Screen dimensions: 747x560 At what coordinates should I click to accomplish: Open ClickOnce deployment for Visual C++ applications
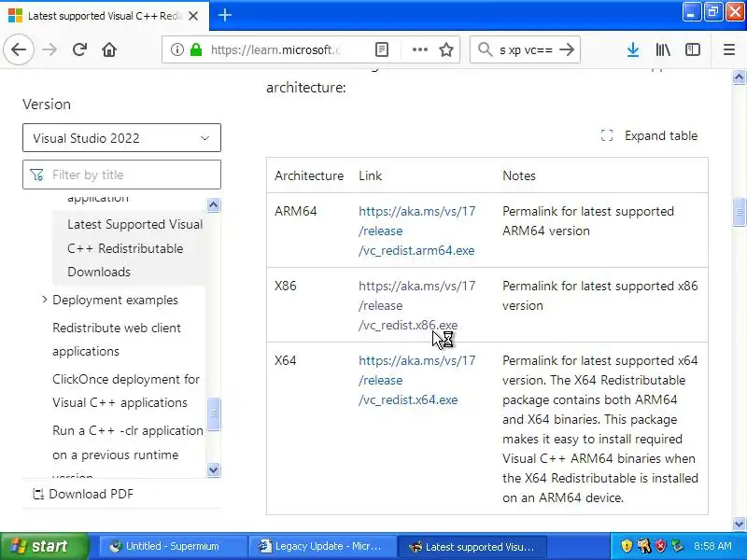pyautogui.click(x=126, y=391)
